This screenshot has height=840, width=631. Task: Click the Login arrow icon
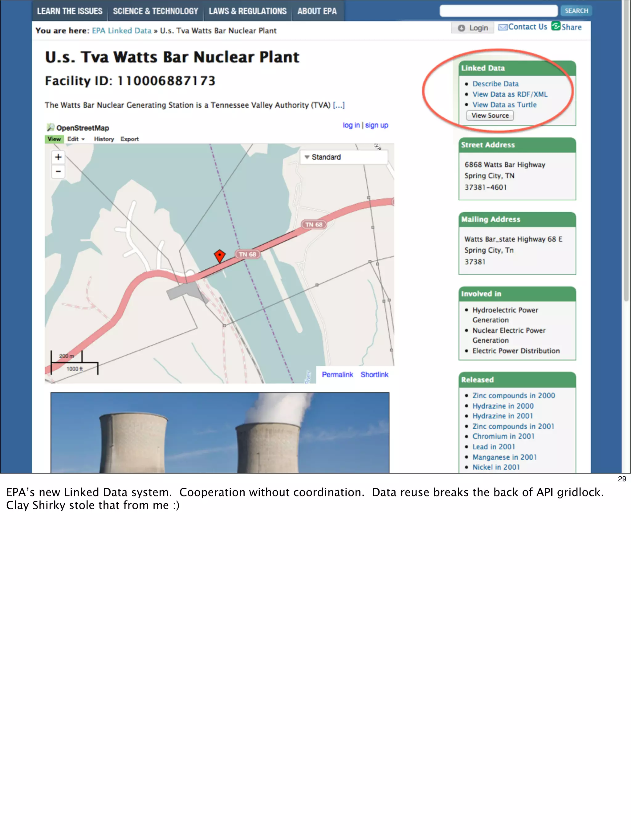click(x=461, y=28)
